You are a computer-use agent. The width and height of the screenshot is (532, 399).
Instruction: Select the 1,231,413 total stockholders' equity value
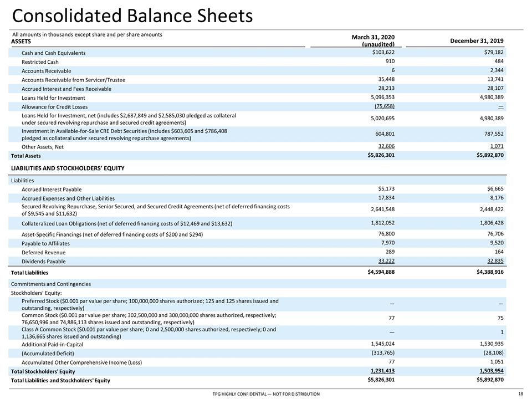(x=383, y=371)
